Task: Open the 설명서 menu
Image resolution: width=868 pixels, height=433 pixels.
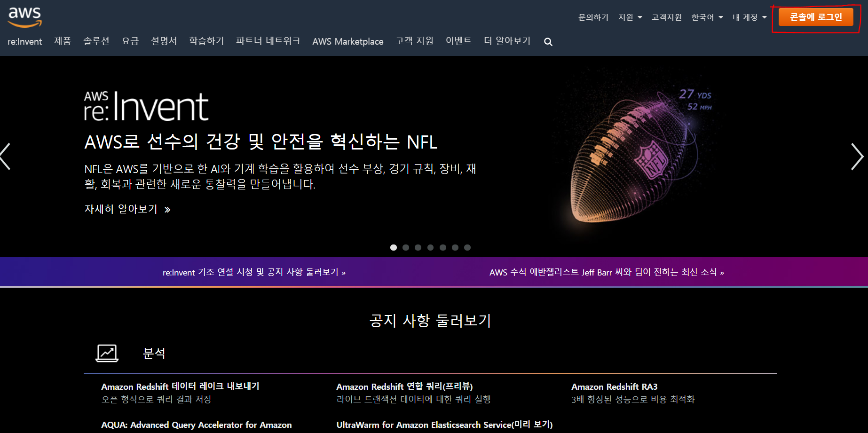Action: 164,41
